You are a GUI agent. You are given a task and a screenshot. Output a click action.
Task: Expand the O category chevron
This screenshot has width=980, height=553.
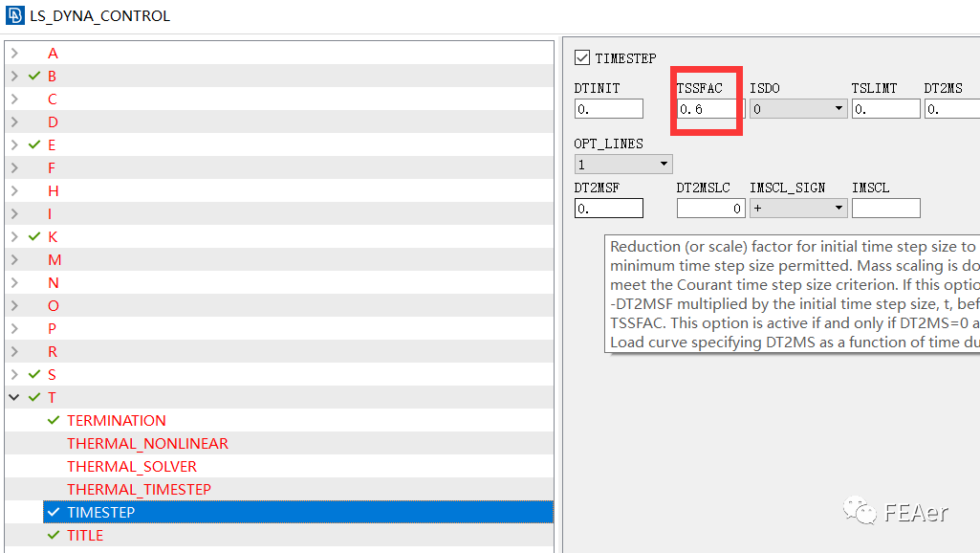point(14,306)
